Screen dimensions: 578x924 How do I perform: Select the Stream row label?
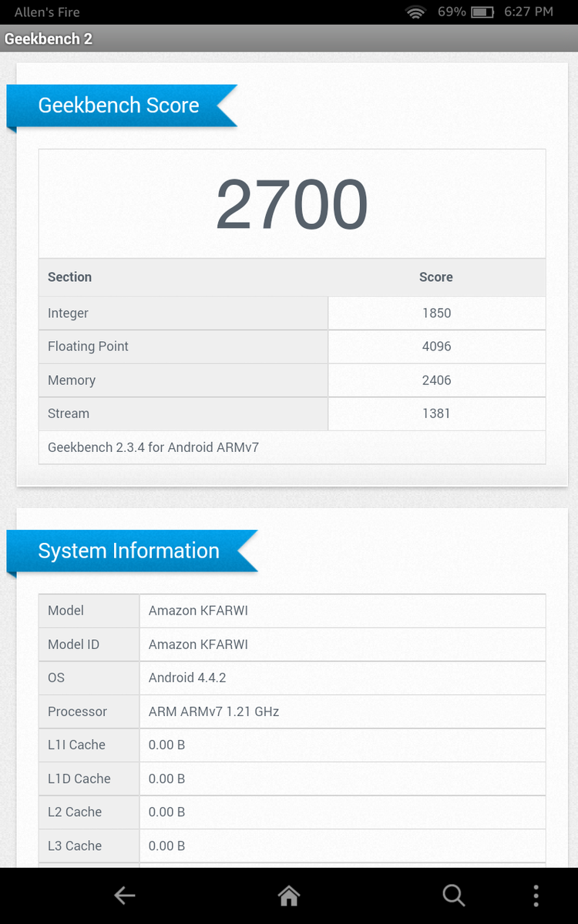(69, 413)
